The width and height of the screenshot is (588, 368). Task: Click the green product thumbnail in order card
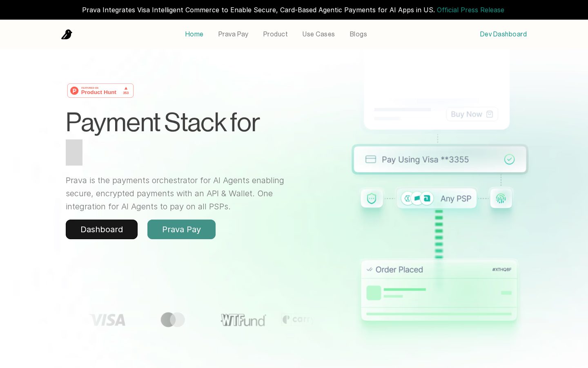click(x=374, y=293)
